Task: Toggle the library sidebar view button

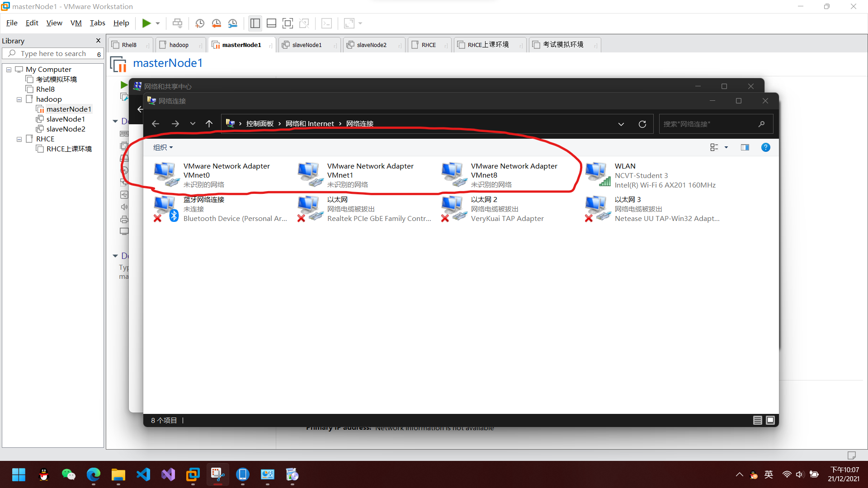Action: point(255,23)
